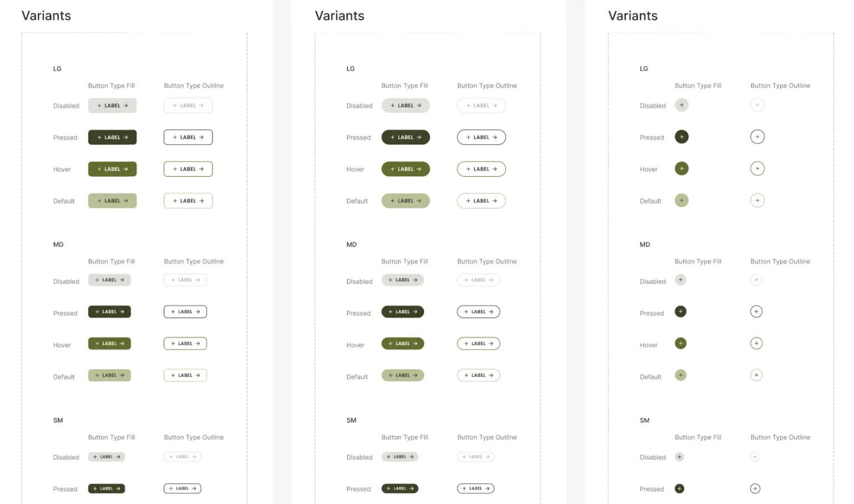
Task: Select the LG hover pill outline Label button
Action: point(481,168)
